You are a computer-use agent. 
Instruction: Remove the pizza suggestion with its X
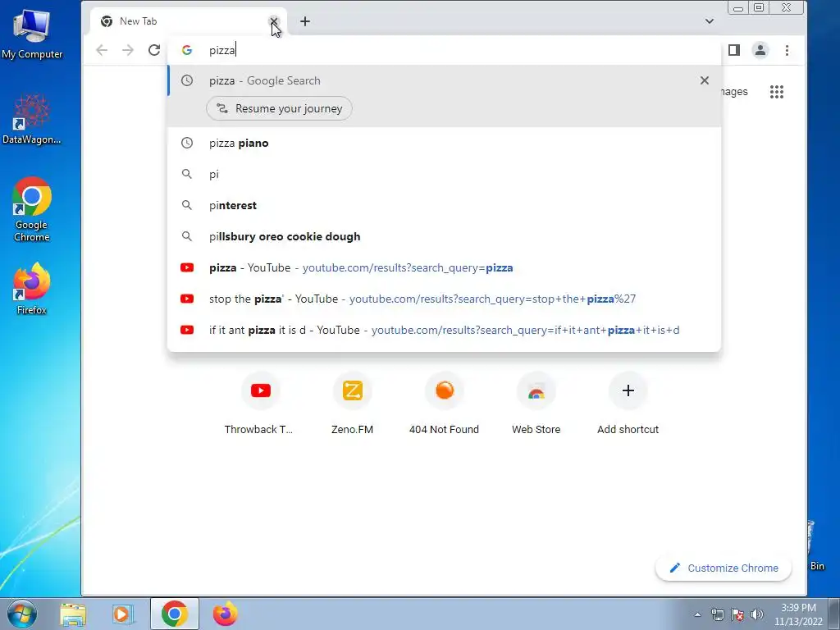[705, 80]
